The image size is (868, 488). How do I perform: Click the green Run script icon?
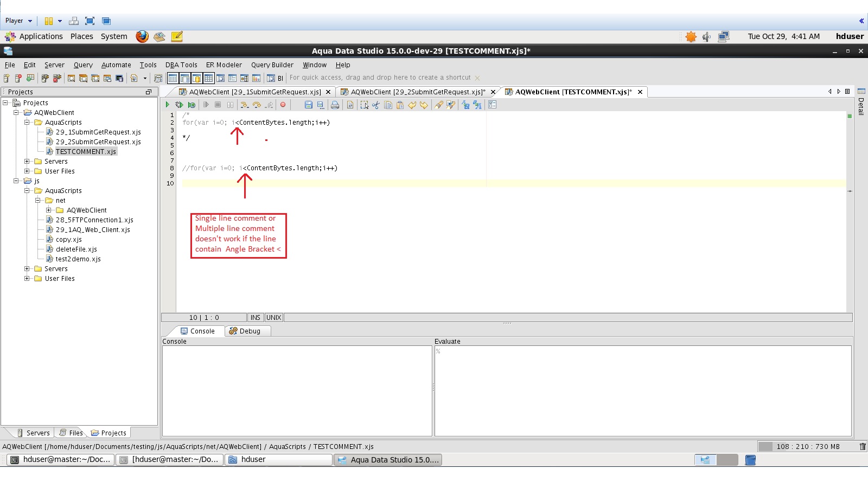click(168, 105)
